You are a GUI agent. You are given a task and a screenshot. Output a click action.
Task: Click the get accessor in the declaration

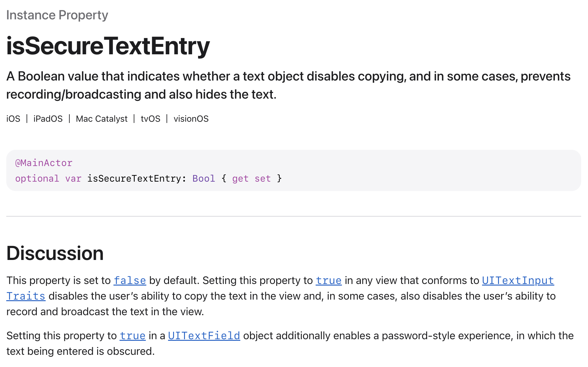point(240,179)
